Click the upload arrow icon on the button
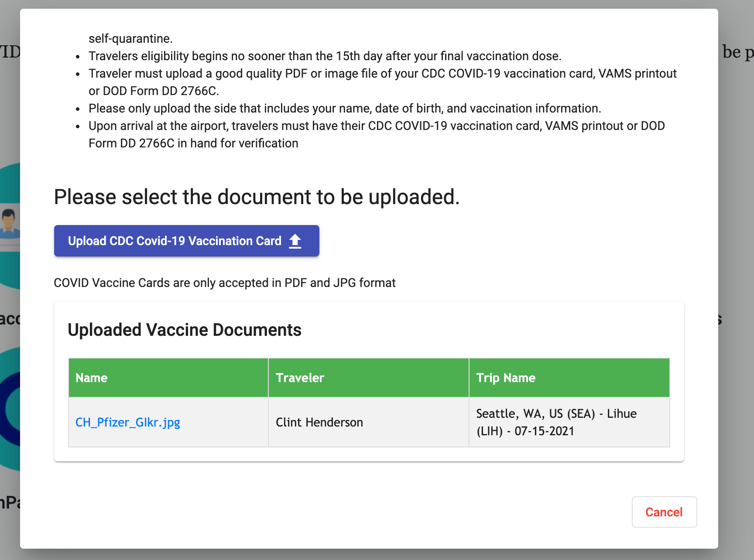754x560 pixels. (295, 241)
